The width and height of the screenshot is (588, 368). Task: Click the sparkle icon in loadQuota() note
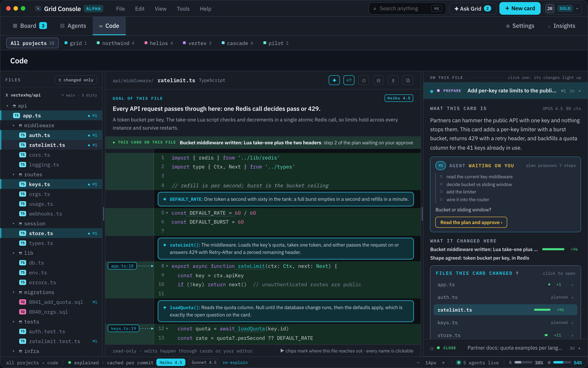click(165, 307)
